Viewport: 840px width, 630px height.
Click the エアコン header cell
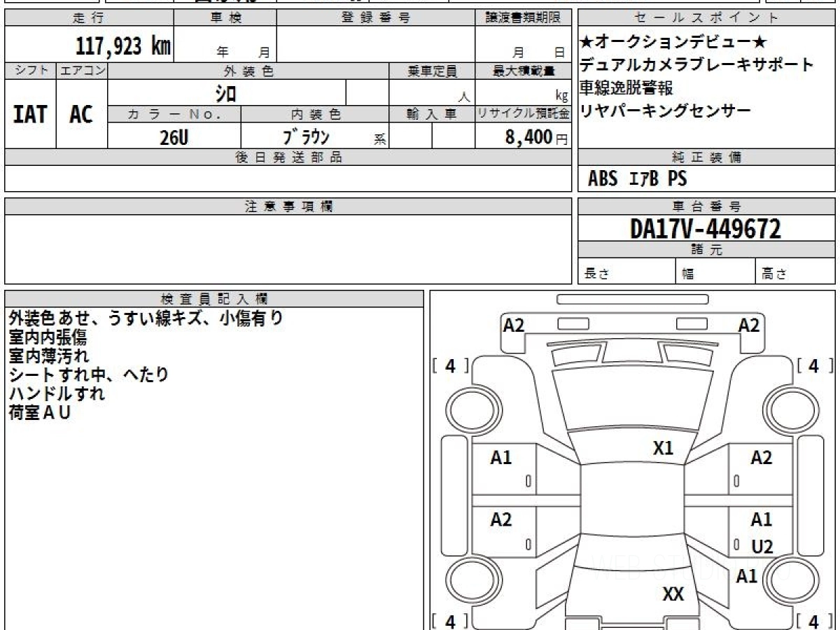[x=83, y=71]
